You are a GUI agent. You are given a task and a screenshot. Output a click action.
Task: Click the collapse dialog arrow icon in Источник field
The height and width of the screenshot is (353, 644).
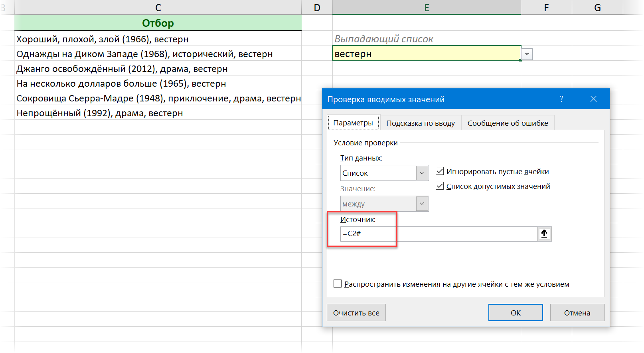click(x=544, y=234)
